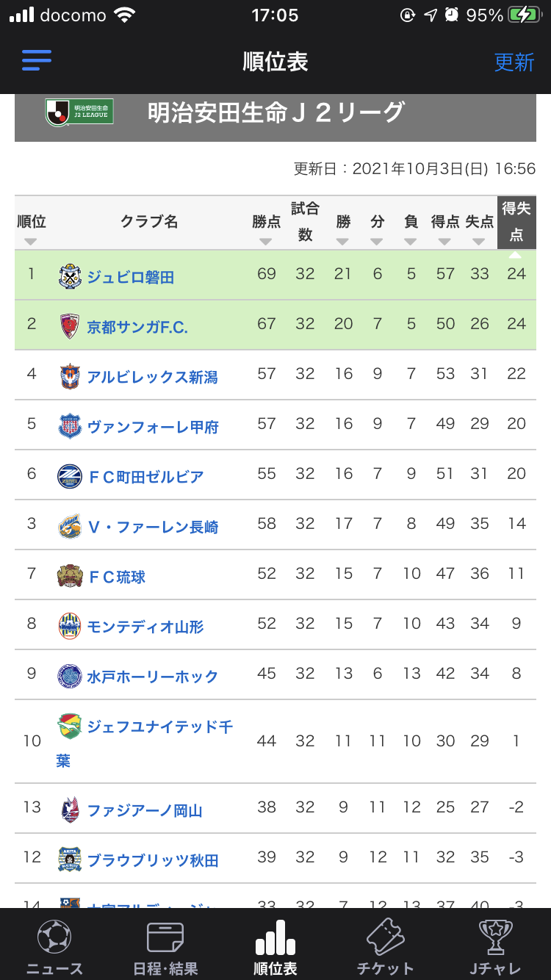The image size is (551, 980).
Task: Switch to the 日程・結果 tab
Action: click(x=165, y=948)
